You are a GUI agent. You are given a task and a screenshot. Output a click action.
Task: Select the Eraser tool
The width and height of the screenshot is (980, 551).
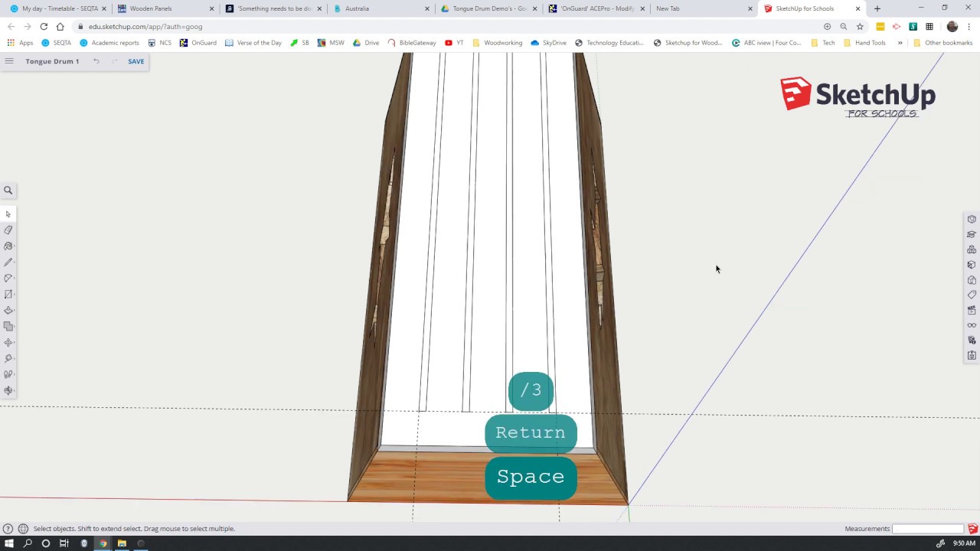click(x=8, y=230)
